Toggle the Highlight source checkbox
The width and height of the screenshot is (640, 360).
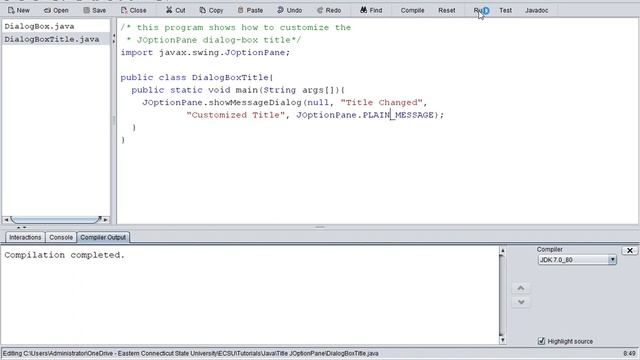pos(541,341)
